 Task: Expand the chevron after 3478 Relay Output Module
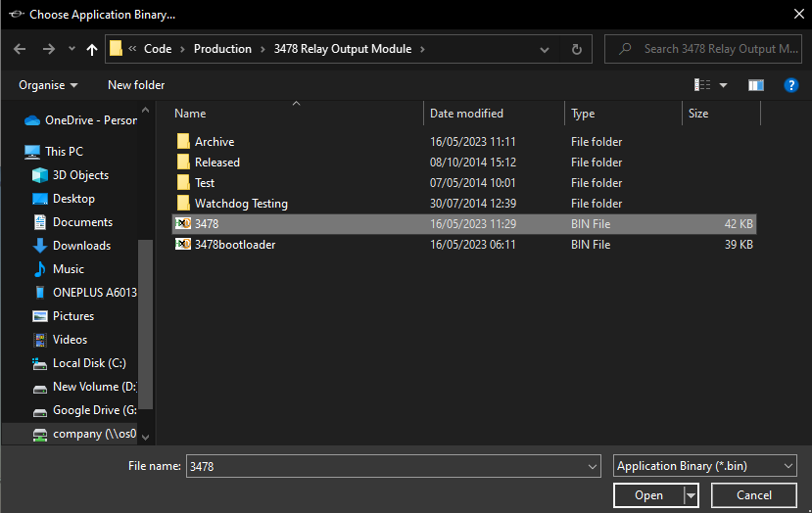(x=422, y=49)
